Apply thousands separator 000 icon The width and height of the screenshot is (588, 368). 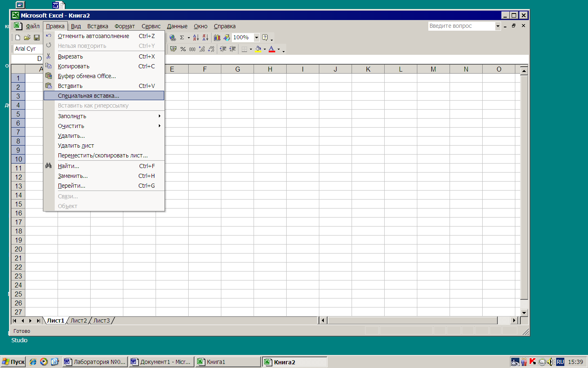coord(192,49)
